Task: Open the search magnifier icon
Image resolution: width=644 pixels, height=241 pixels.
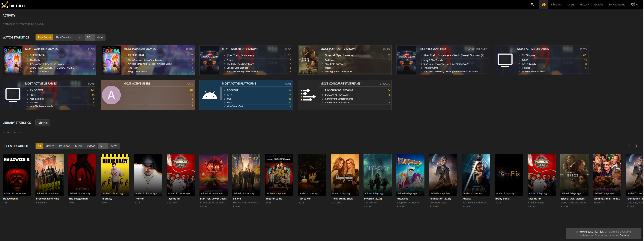Action: (532, 5)
